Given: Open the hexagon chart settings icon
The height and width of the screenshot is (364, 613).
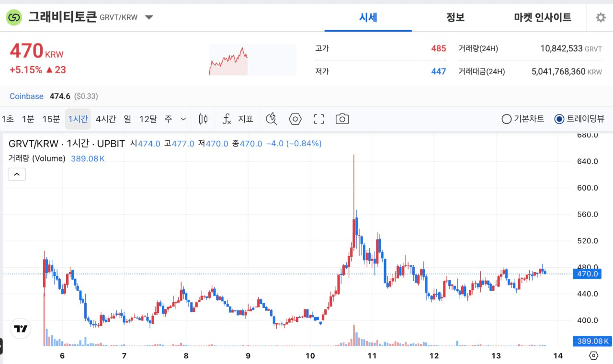Looking at the screenshot, I should [x=295, y=119].
